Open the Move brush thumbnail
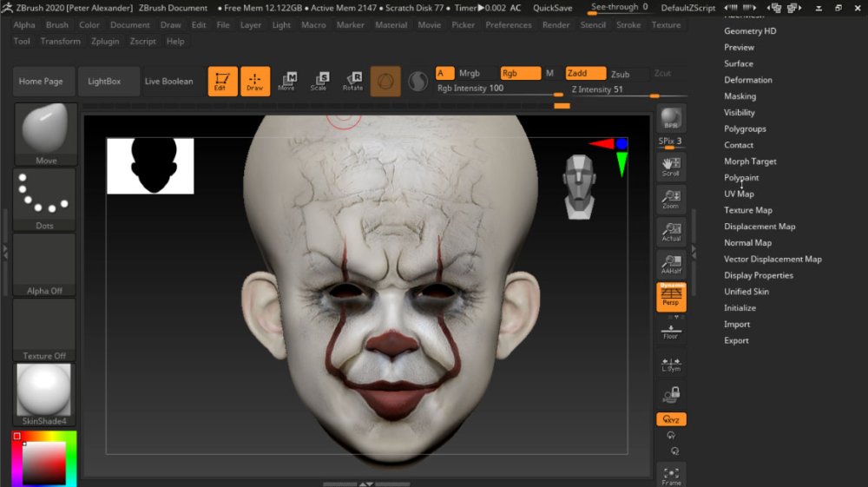 pyautogui.click(x=45, y=134)
